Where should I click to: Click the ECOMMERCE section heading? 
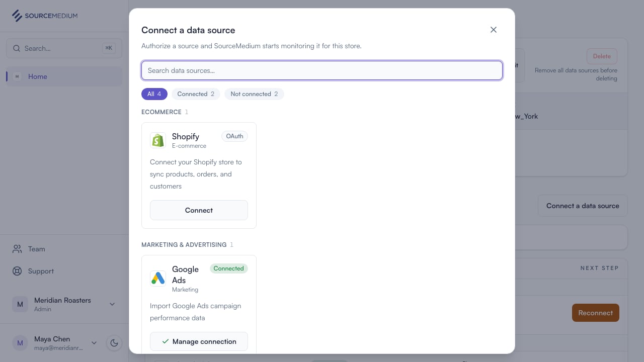(162, 112)
